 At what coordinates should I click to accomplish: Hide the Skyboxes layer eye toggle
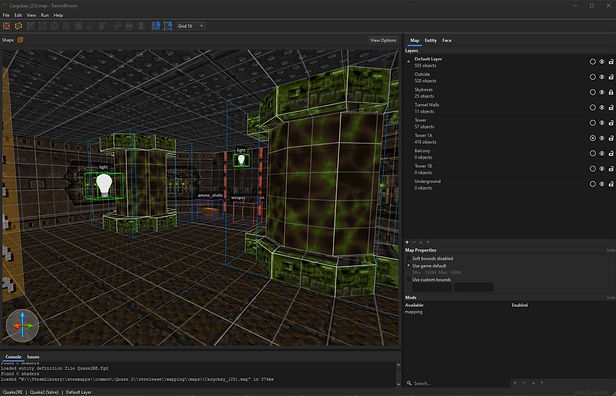602,92
